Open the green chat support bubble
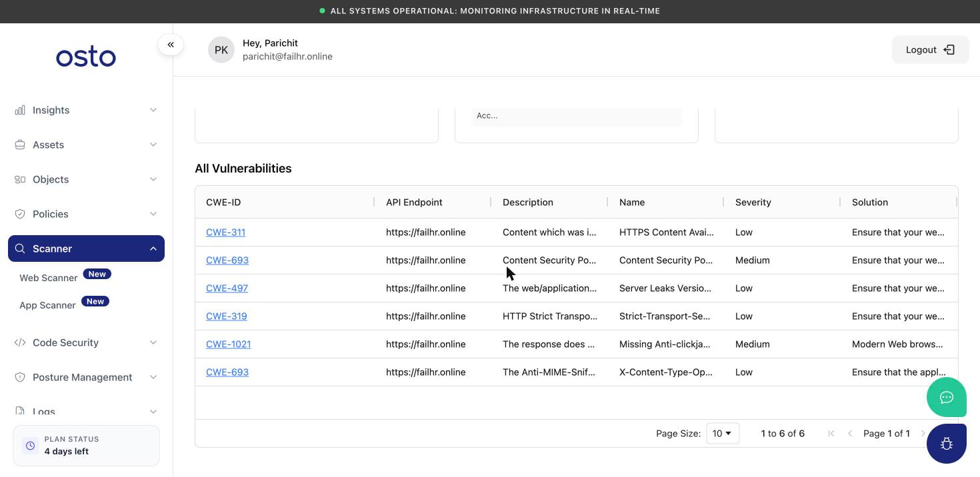Viewport: 980px width, 477px height. [x=947, y=397]
